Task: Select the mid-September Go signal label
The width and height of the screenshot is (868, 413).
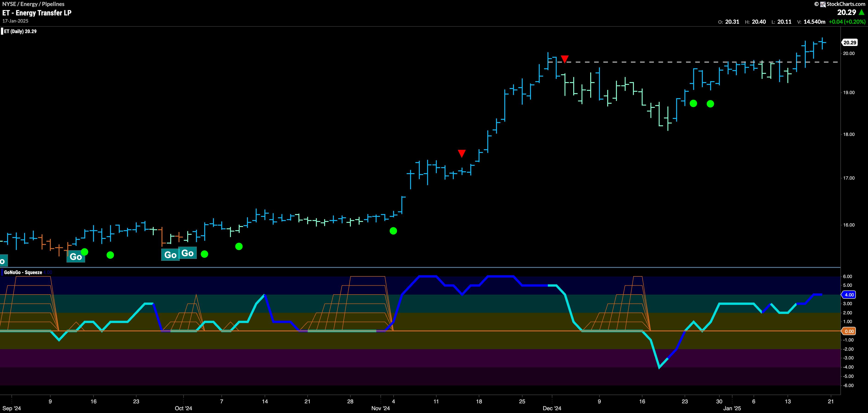Action: click(76, 257)
